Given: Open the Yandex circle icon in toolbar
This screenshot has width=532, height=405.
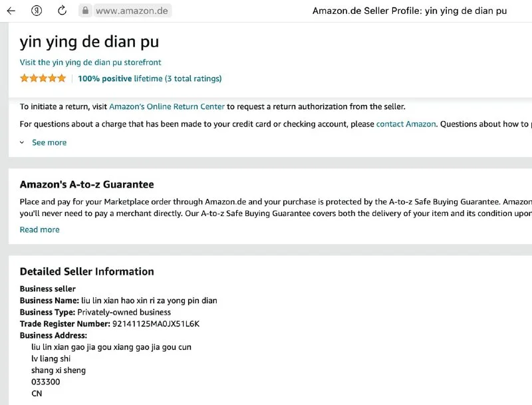Looking at the screenshot, I should (x=37, y=11).
